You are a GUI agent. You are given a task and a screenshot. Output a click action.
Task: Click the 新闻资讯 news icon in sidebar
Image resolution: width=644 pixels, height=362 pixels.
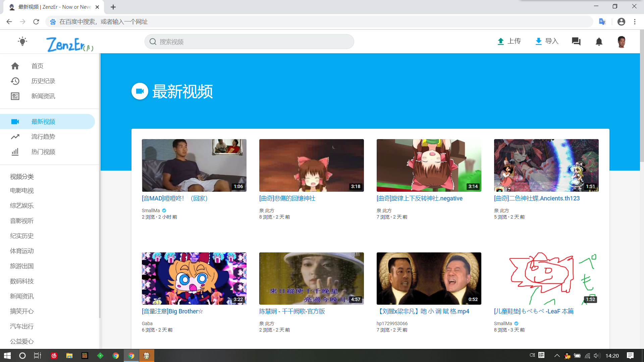15,96
